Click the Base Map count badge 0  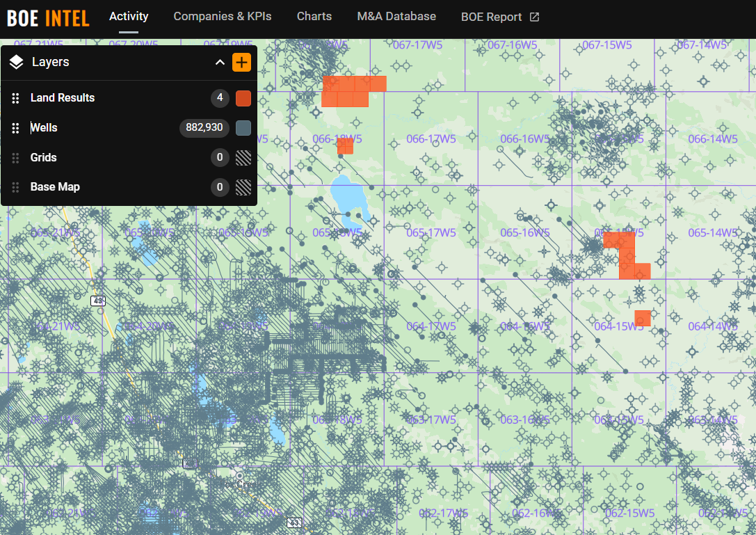tap(220, 187)
